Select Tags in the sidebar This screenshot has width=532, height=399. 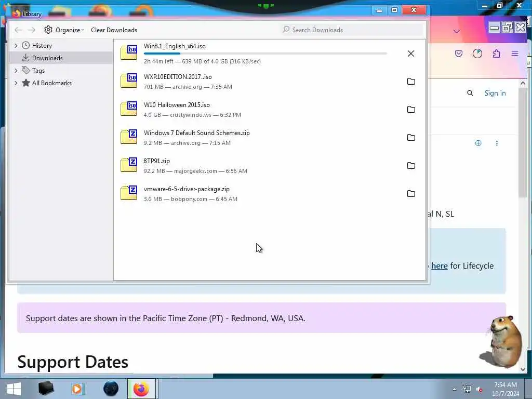[x=38, y=71]
